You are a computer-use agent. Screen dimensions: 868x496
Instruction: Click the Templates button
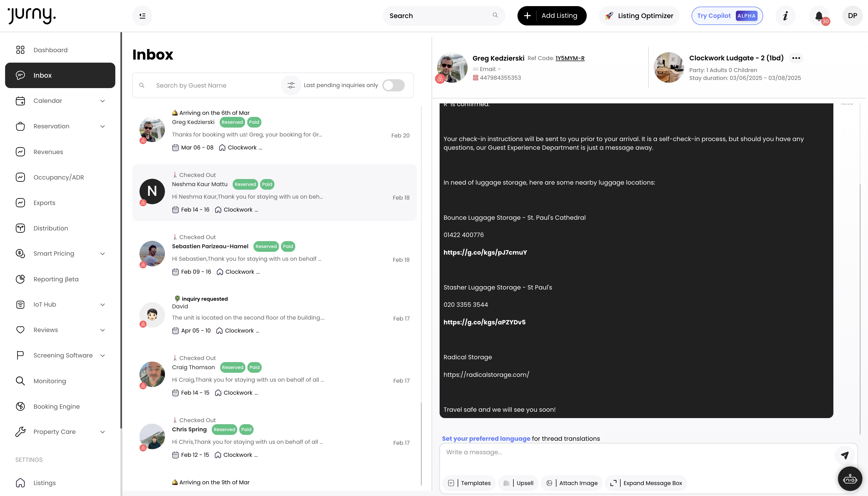tap(469, 483)
